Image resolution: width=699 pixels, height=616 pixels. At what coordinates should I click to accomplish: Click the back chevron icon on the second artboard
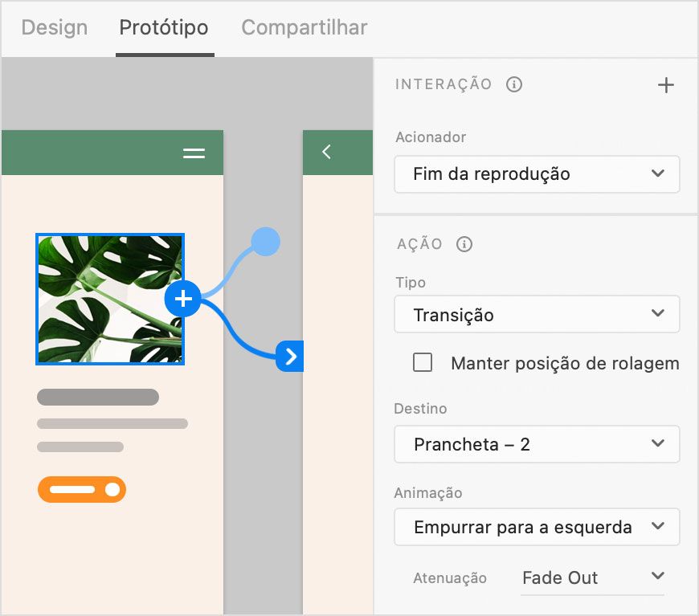326,151
